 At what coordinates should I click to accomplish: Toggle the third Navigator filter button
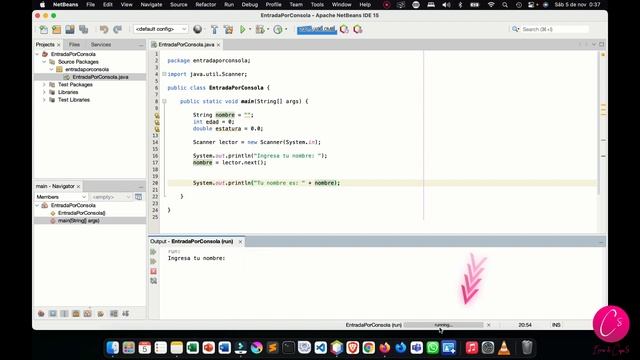(x=64, y=313)
